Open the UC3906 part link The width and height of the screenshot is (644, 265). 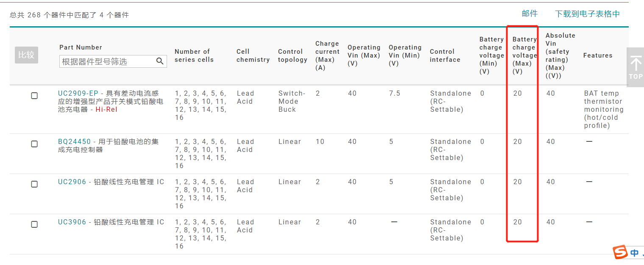tap(72, 222)
